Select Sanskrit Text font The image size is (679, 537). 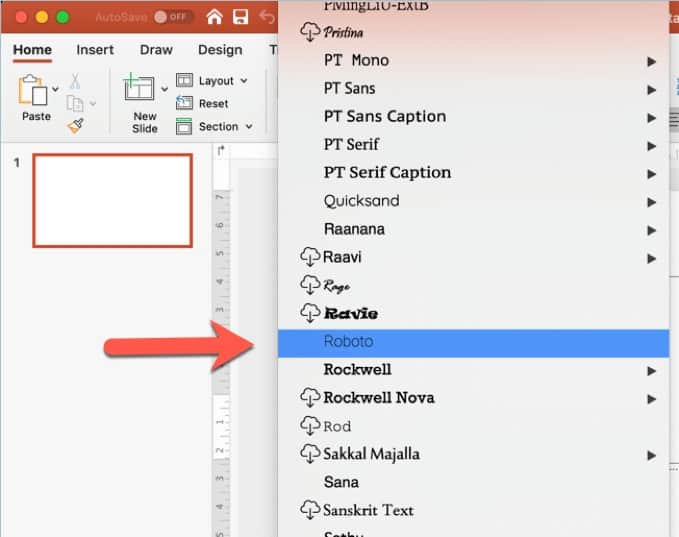tap(473, 511)
